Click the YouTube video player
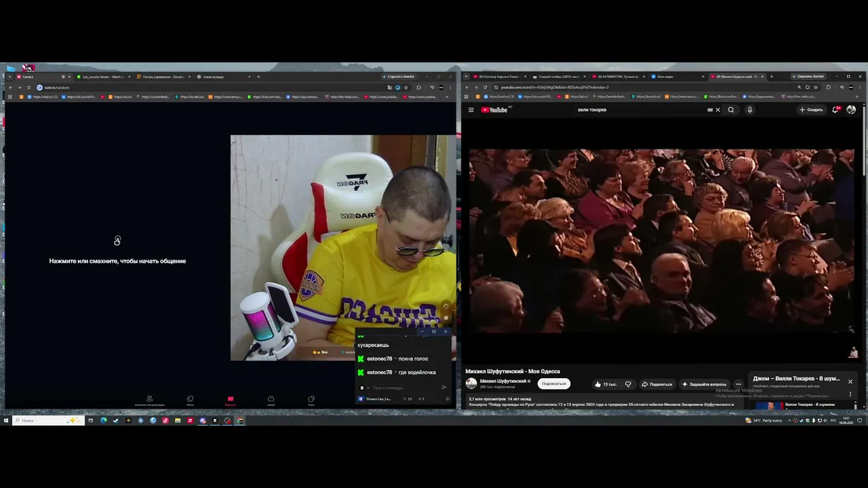This screenshot has height=488, width=868. coord(662,241)
